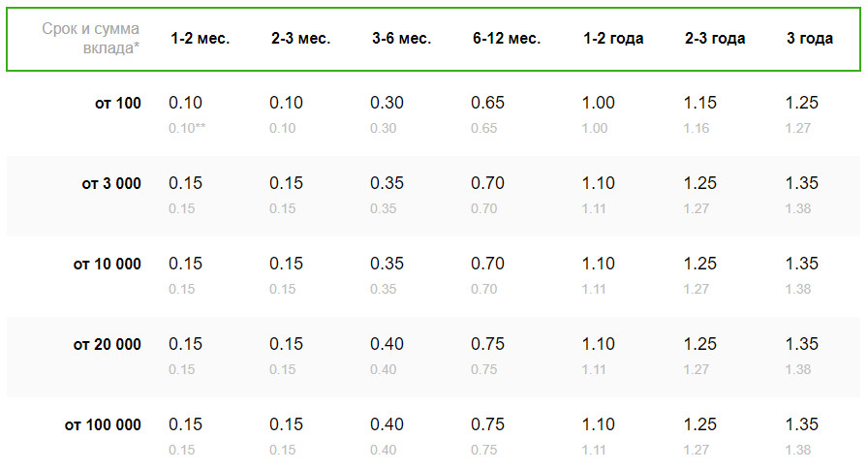
Task: Select the '3-6 мес.' column header
Action: pos(401,38)
